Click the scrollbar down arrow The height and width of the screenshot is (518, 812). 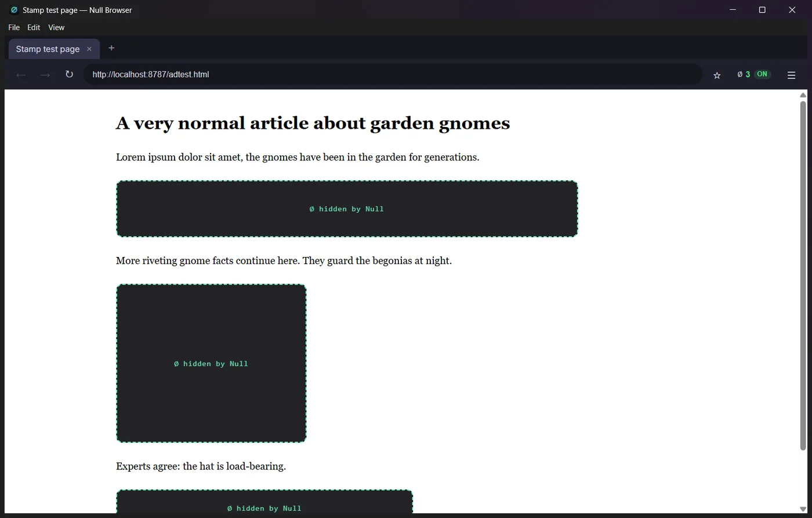[803, 509]
